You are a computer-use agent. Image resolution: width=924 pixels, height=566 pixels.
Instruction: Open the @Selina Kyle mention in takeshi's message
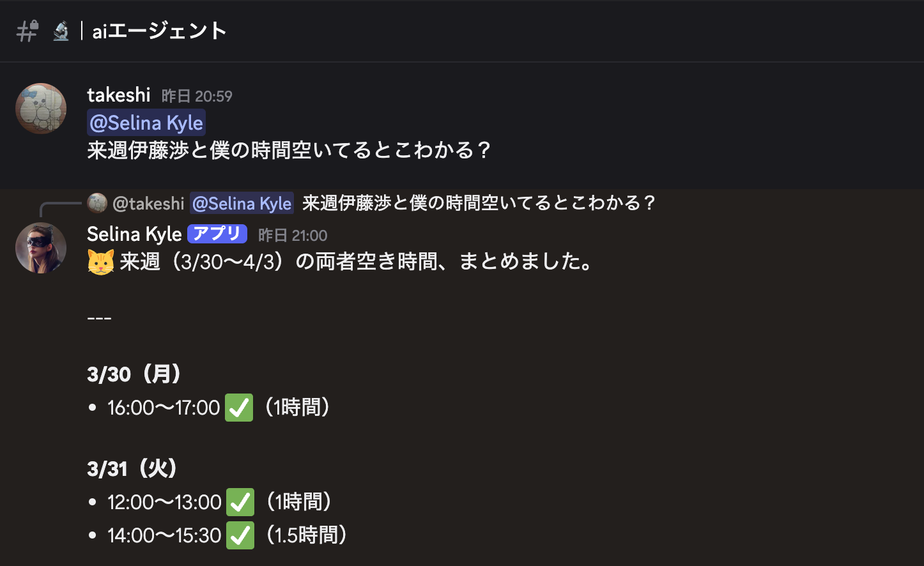(x=146, y=123)
